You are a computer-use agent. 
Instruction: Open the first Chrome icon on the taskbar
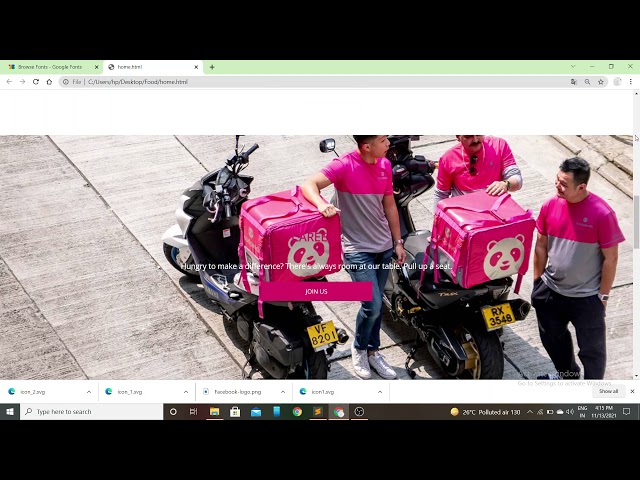tap(297, 412)
